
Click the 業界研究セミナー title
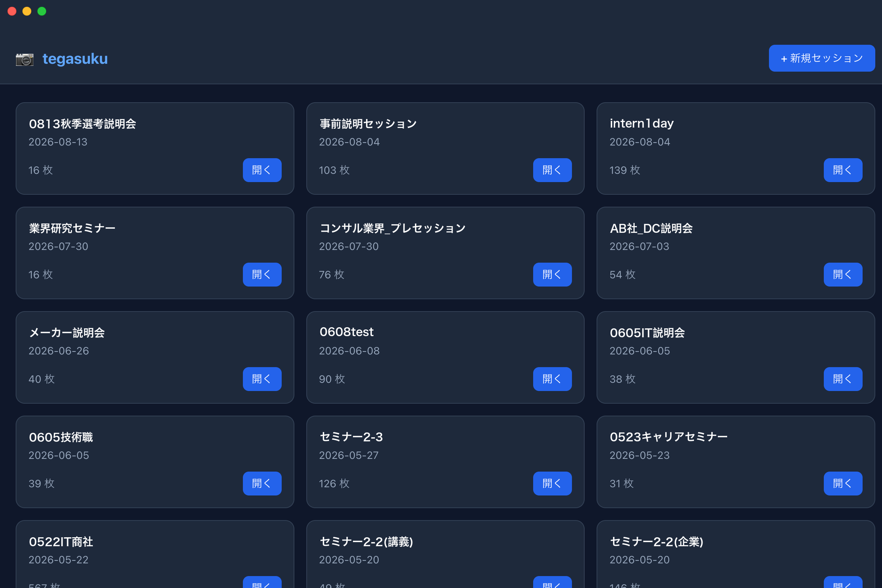coord(72,228)
